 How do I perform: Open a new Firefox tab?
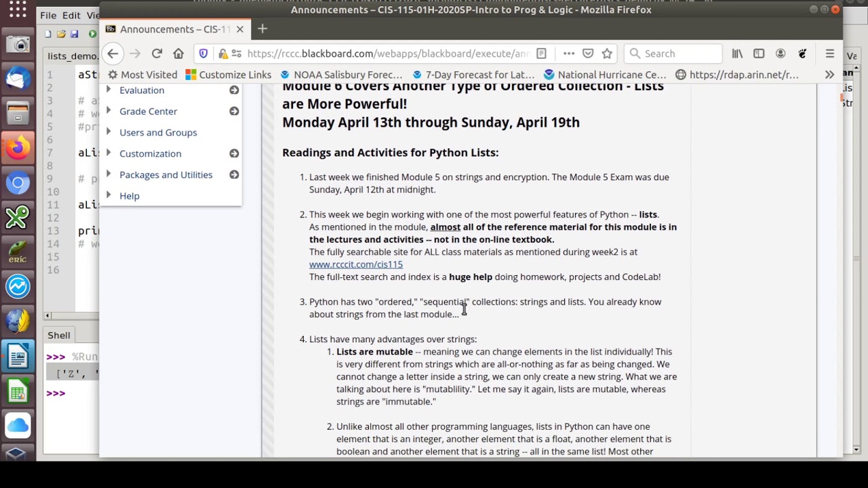click(262, 28)
